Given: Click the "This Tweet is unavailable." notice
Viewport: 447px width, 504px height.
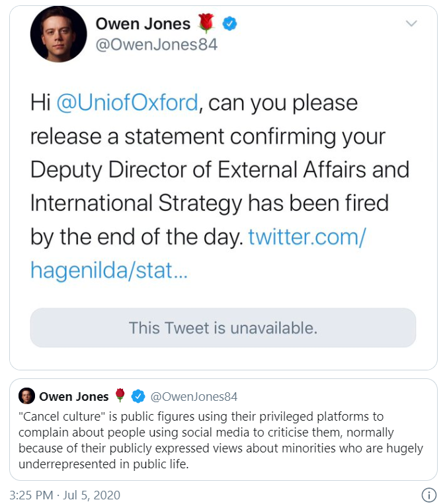Looking at the screenshot, I should 223,327.
